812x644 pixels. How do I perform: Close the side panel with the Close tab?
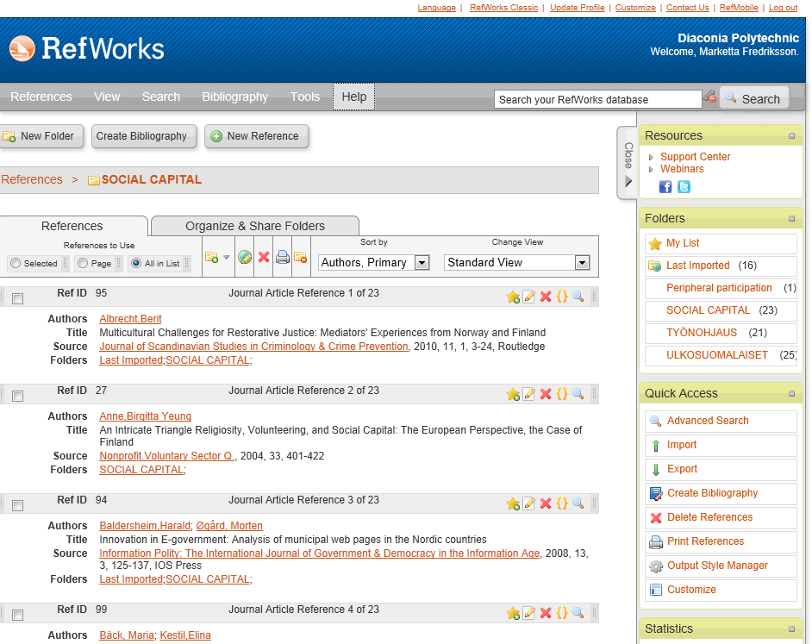[x=628, y=163]
